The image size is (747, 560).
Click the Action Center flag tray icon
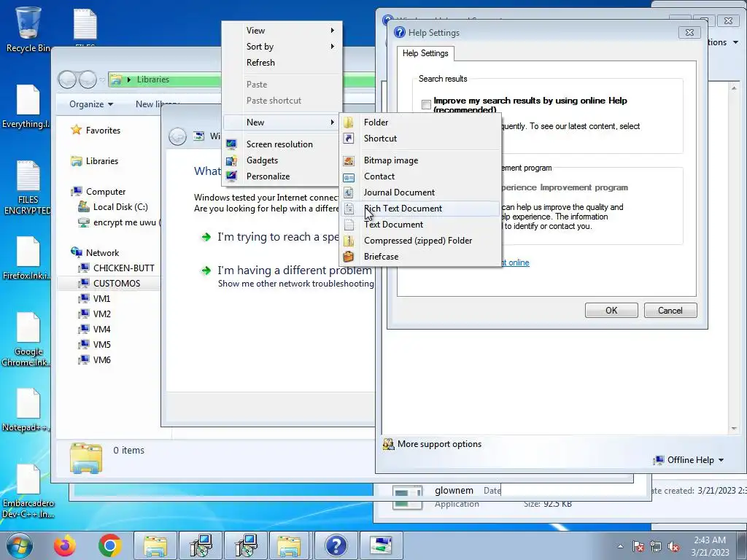pyautogui.click(x=638, y=546)
